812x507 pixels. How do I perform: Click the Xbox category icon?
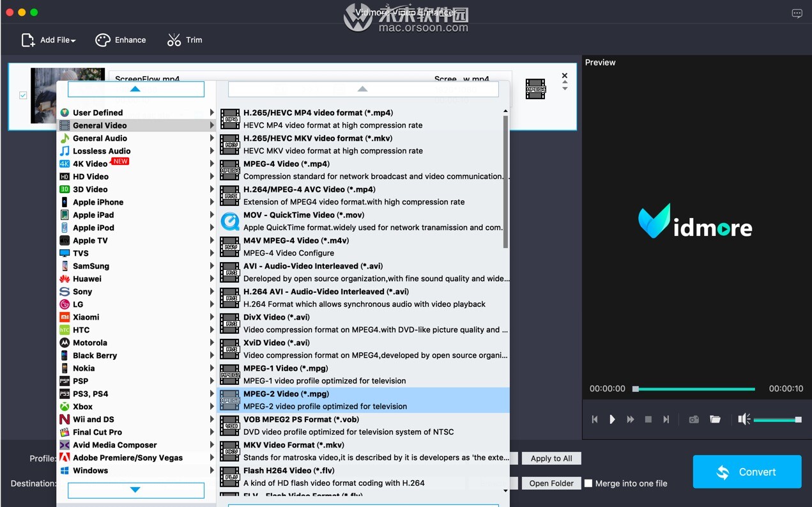click(x=65, y=407)
